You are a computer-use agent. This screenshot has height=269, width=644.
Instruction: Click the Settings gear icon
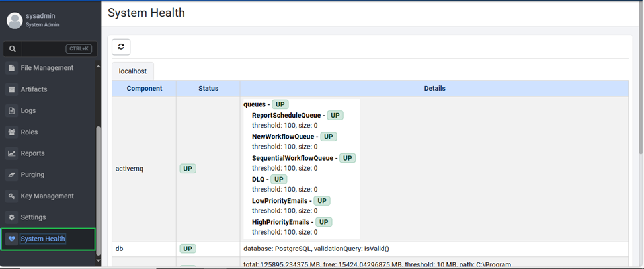11,217
